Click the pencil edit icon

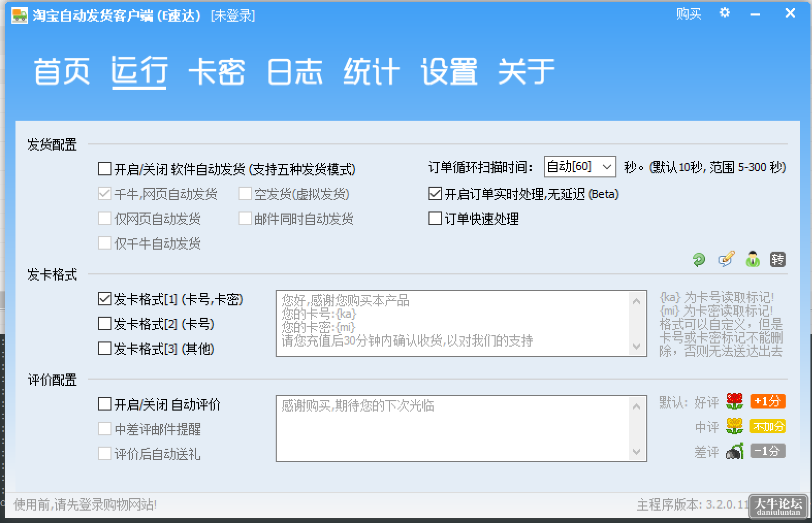coord(726,259)
